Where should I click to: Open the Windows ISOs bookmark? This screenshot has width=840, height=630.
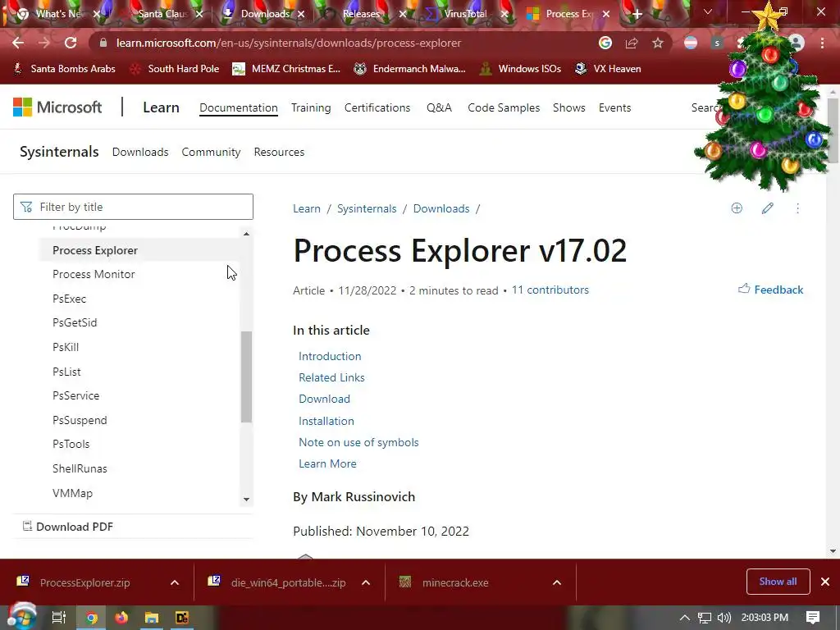520,69
